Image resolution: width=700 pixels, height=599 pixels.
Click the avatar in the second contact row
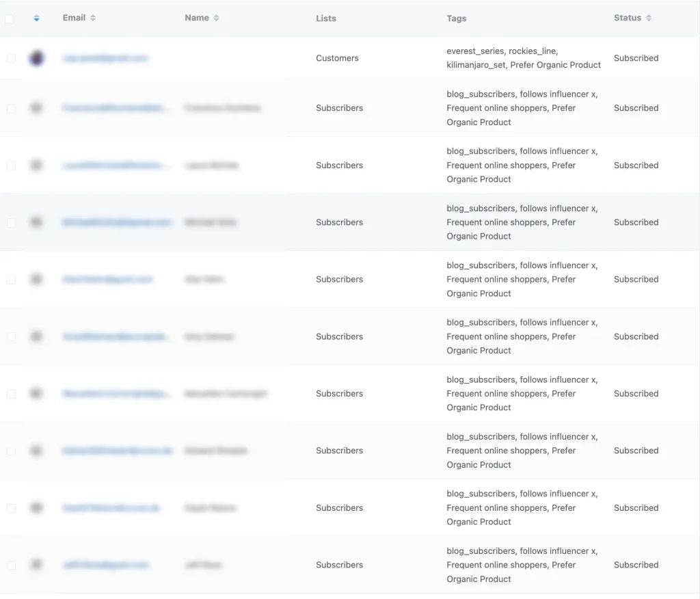(x=36, y=108)
